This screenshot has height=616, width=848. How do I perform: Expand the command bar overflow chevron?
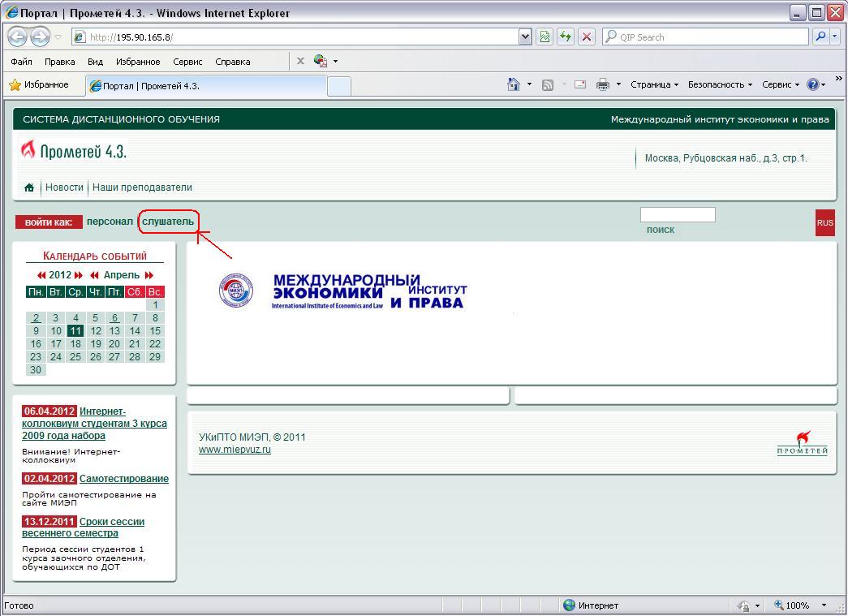(x=839, y=79)
